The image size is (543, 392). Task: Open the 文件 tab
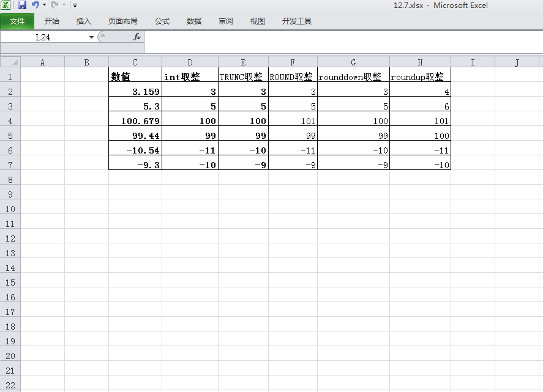tap(17, 21)
